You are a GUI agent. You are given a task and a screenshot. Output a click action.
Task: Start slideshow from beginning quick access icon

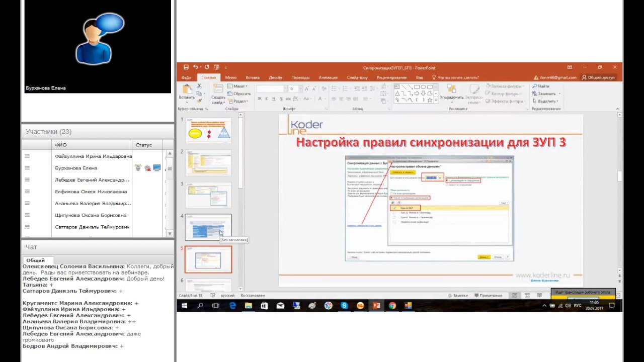216,67
